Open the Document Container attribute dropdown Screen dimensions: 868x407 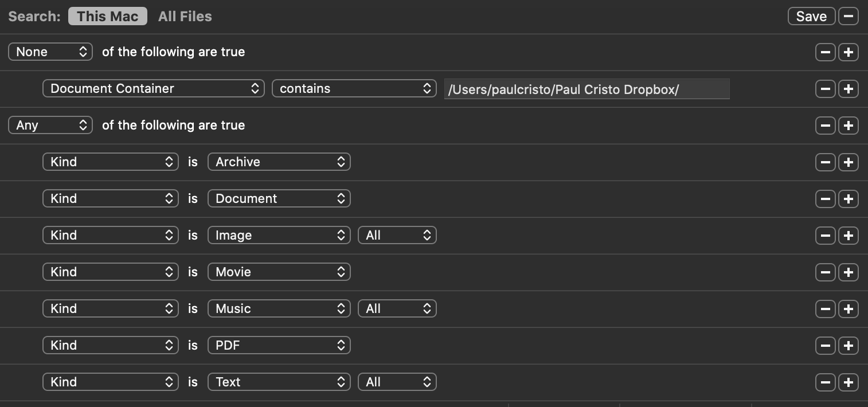click(x=153, y=89)
